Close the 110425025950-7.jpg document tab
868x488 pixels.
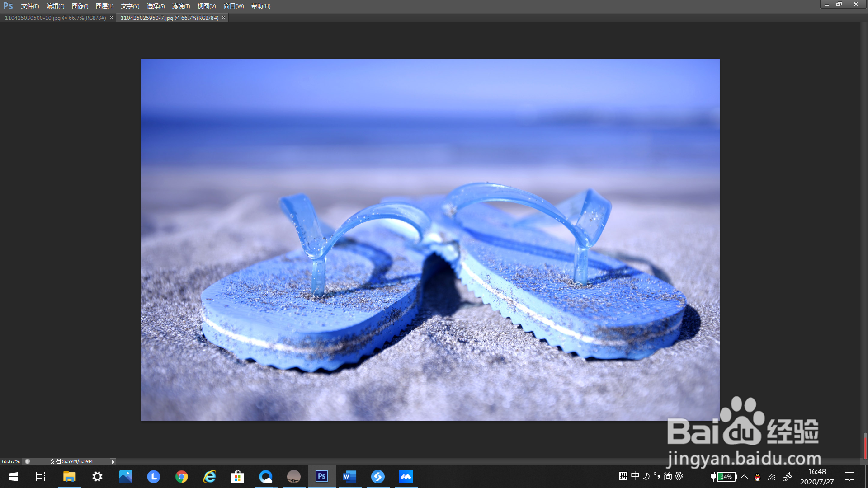pyautogui.click(x=224, y=18)
